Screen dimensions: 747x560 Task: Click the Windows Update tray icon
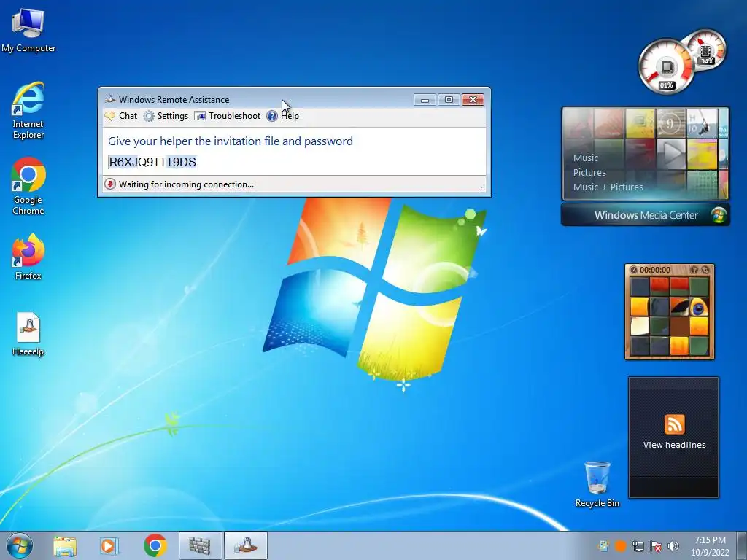click(x=603, y=546)
